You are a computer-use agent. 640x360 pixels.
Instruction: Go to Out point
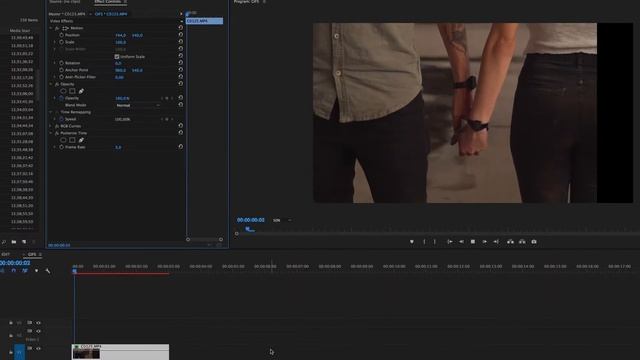pyautogui.click(x=496, y=242)
